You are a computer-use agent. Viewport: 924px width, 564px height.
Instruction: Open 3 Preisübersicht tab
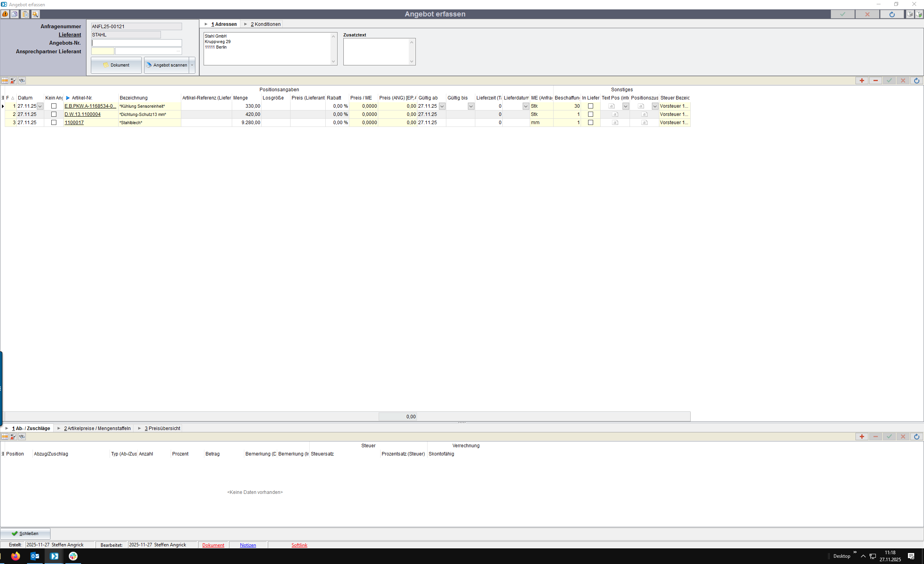[x=162, y=428]
